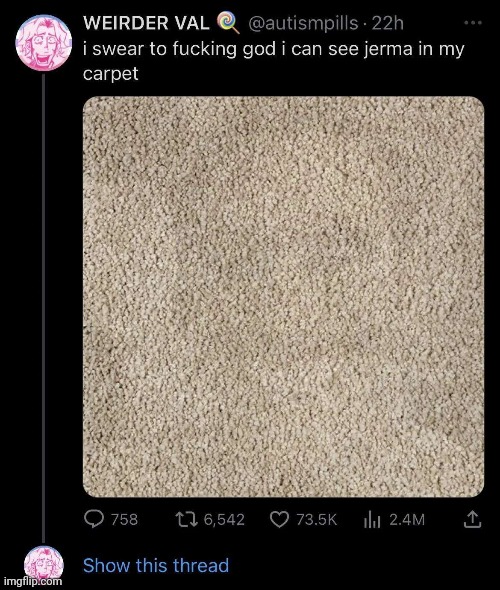Image resolution: width=500 pixels, height=590 pixels.
Task: Select the WEIRDER VAL display name
Action: (146, 23)
